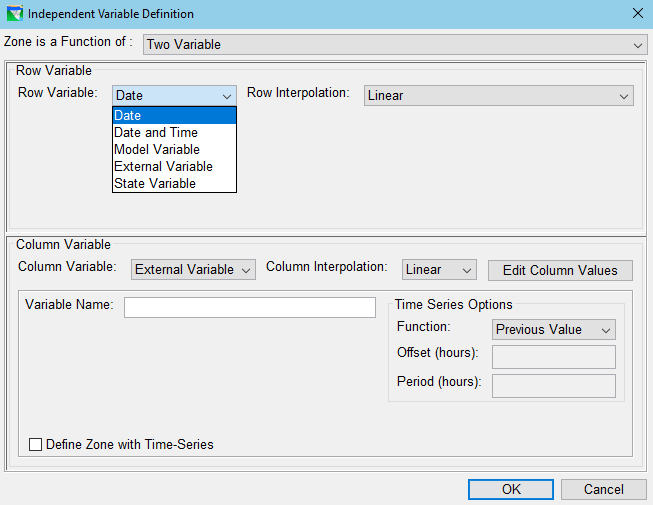Screen dimensions: 653x505
Task: Select 'Date' from the Row Variable list
Action: click(174, 116)
